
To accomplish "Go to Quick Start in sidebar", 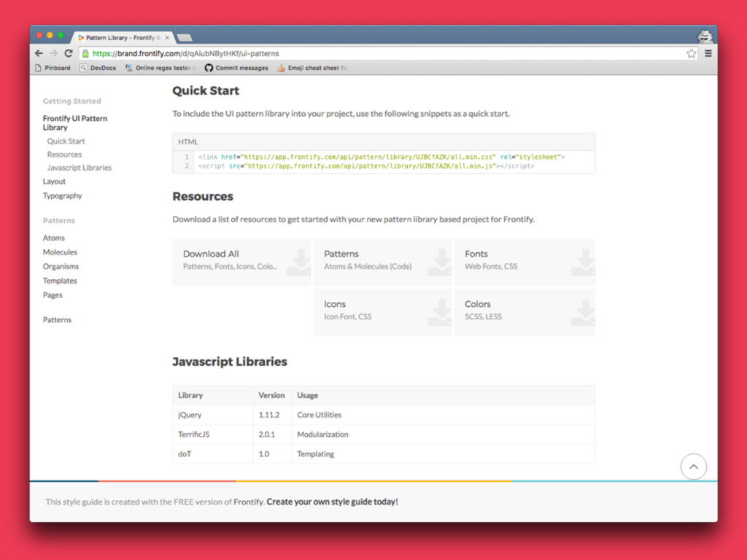I will coord(66,141).
